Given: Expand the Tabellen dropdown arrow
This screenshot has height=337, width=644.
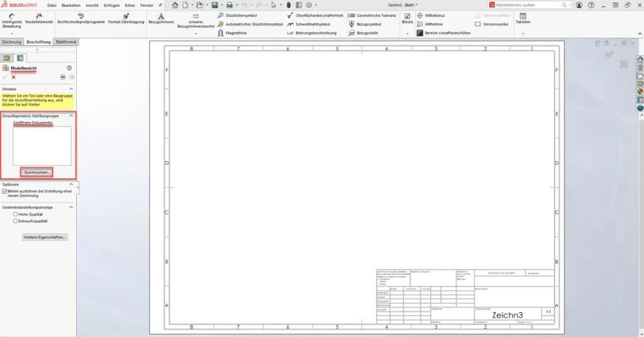Looking at the screenshot, I should 523,33.
